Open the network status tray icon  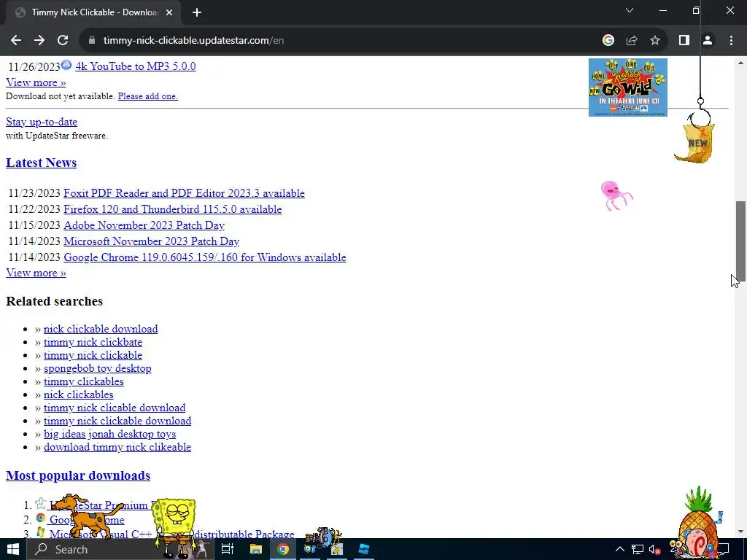[638, 549]
